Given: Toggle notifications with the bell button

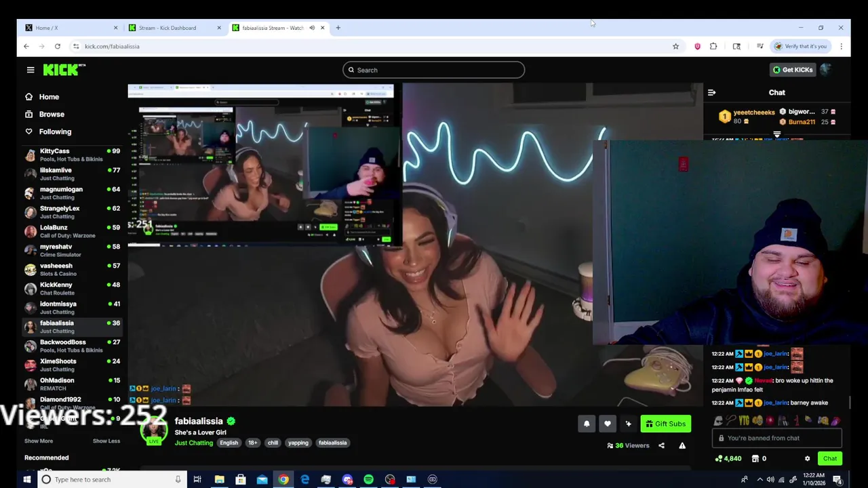Looking at the screenshot, I should coord(587,424).
